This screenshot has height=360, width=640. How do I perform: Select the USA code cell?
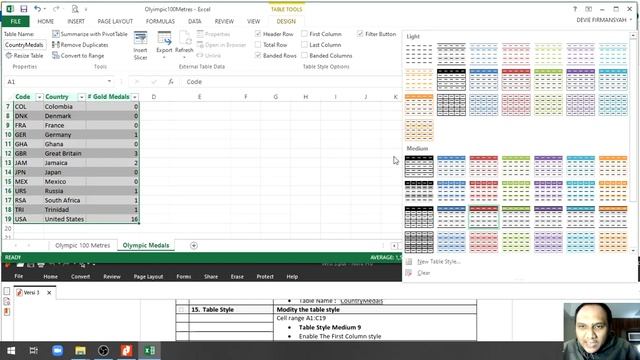(x=28, y=219)
